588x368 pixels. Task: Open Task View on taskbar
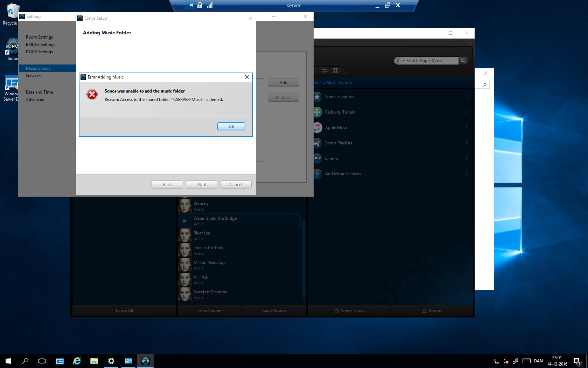pyautogui.click(x=42, y=361)
